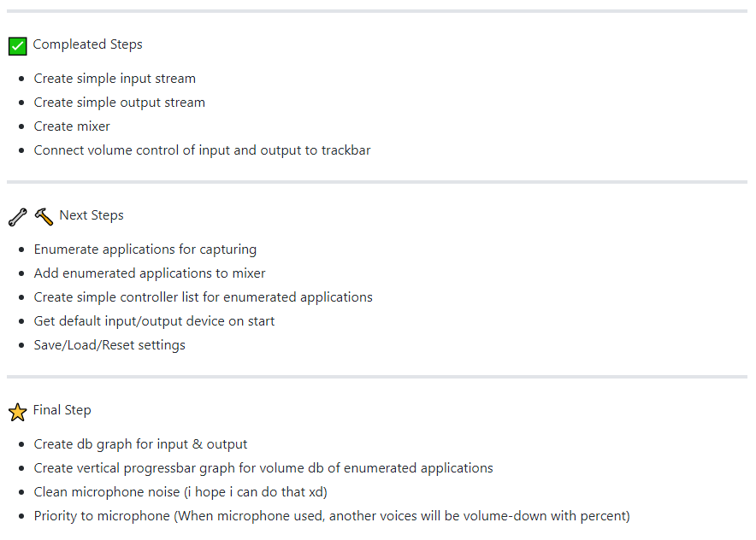This screenshot has height=540, width=756.
Task: Click 'Create simple input stream' item
Action: pyautogui.click(x=115, y=79)
